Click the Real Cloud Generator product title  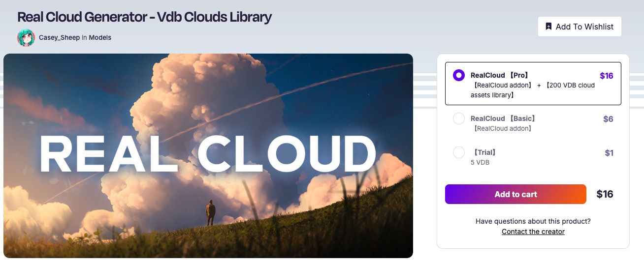point(144,17)
